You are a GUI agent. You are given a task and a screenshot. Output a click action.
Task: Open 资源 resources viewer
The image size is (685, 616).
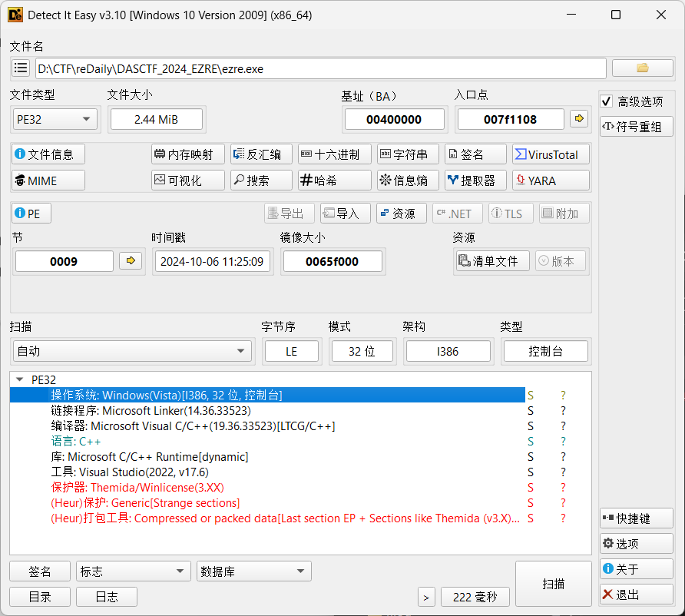[402, 214]
